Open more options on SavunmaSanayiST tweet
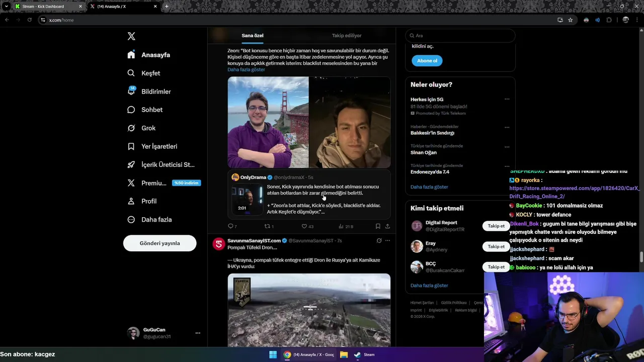 [x=387, y=241]
